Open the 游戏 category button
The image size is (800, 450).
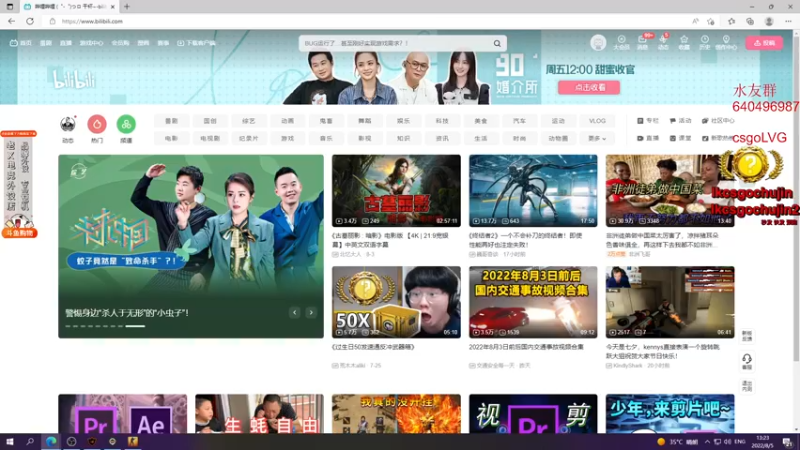point(287,138)
